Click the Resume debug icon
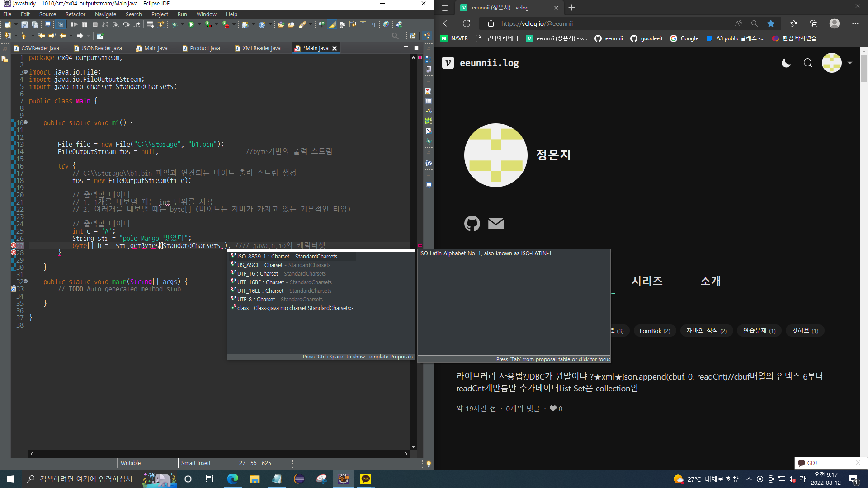This screenshot has width=868, height=488. 74,24
